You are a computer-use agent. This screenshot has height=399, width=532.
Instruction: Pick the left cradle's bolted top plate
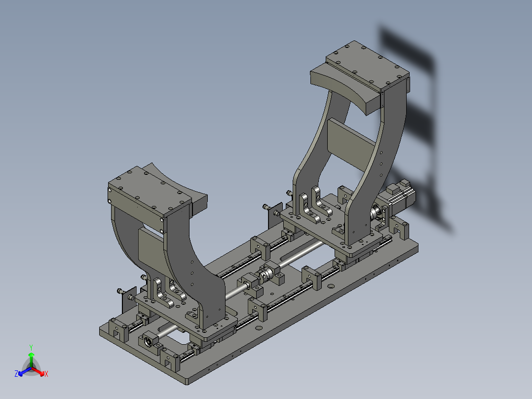[149, 191]
